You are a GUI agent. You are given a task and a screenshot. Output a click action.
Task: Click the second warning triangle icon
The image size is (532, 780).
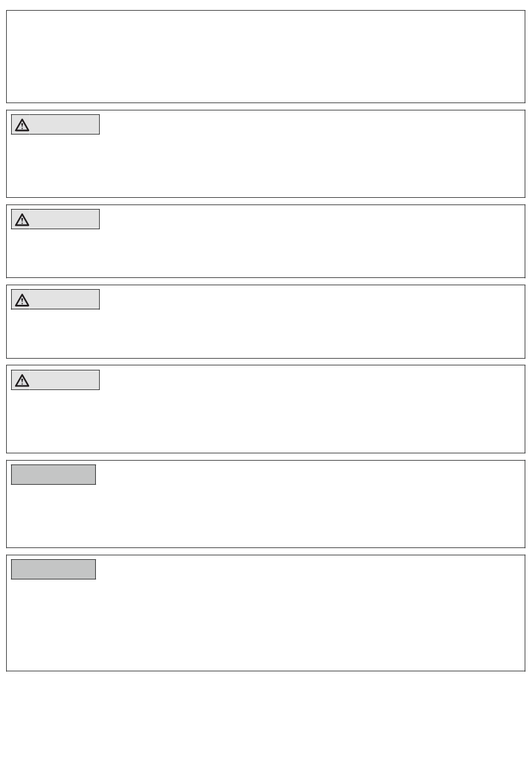tap(22, 219)
